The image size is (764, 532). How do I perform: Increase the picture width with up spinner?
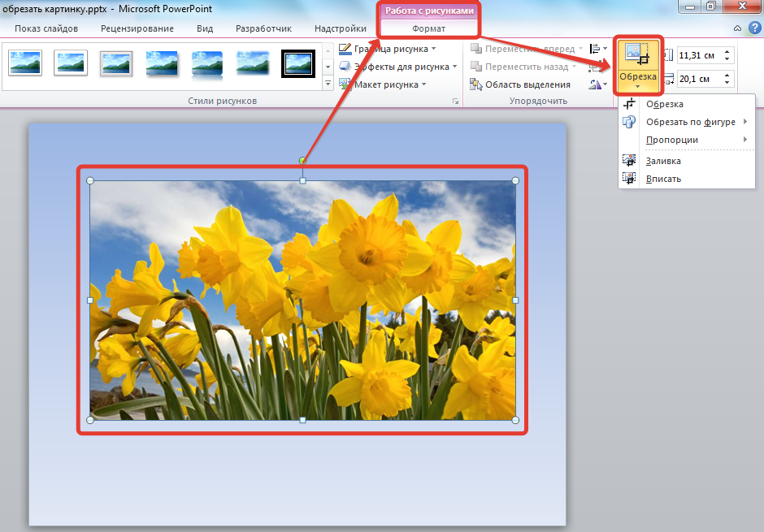(727, 75)
